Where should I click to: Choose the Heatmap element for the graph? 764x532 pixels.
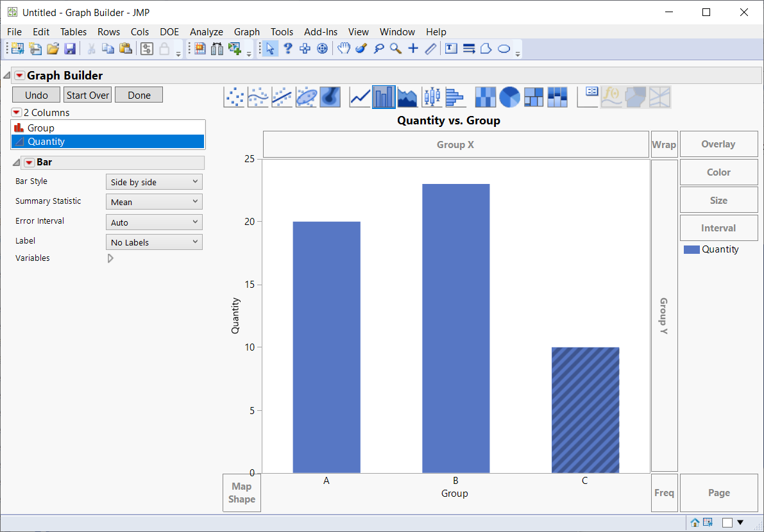click(485, 96)
